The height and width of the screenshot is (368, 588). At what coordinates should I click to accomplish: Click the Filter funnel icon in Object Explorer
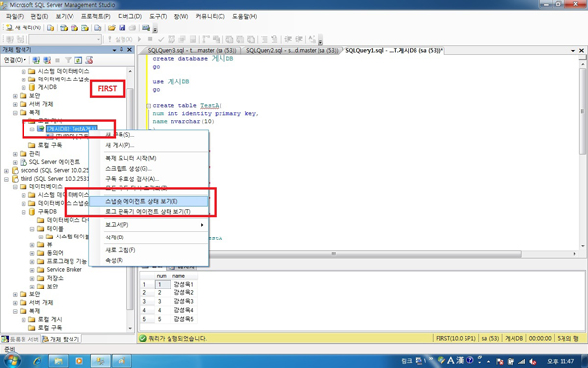[x=68, y=60]
